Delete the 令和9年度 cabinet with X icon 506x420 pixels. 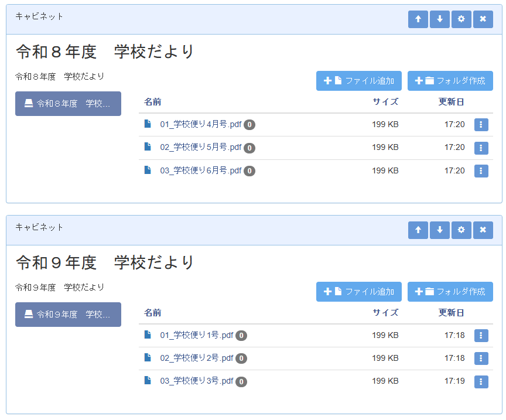(x=483, y=230)
